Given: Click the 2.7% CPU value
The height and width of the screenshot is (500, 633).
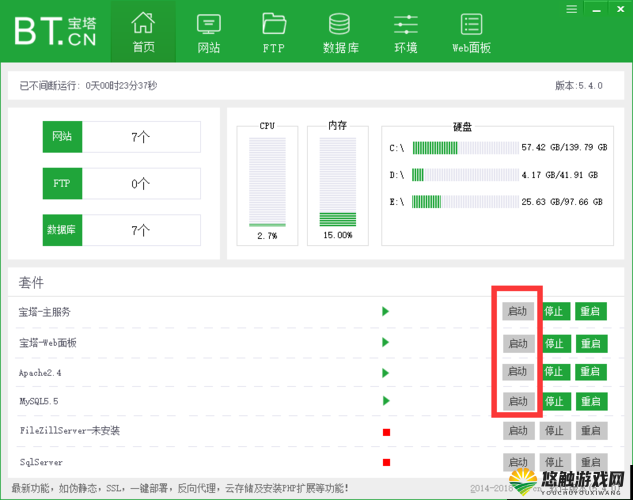Looking at the screenshot, I should [267, 236].
